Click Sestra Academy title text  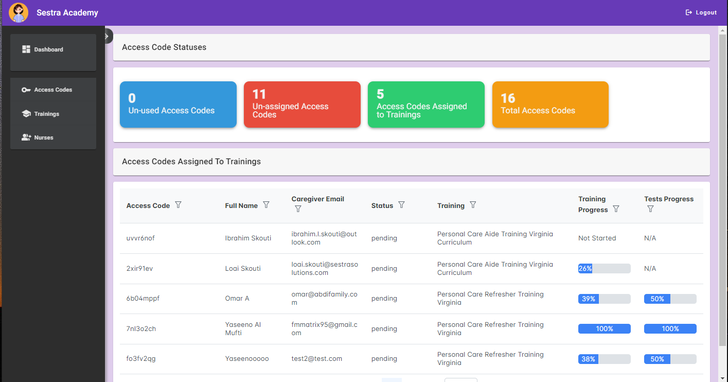tap(67, 13)
